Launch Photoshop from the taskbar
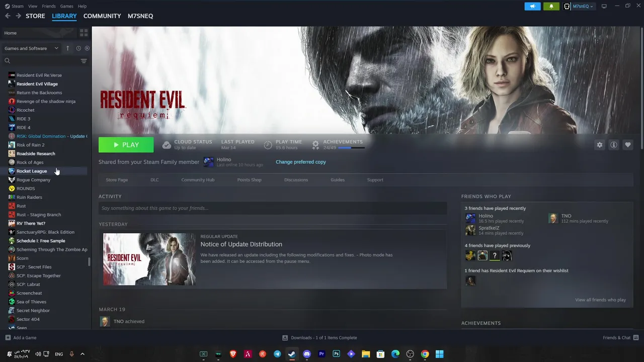The image size is (644, 362). (336, 354)
